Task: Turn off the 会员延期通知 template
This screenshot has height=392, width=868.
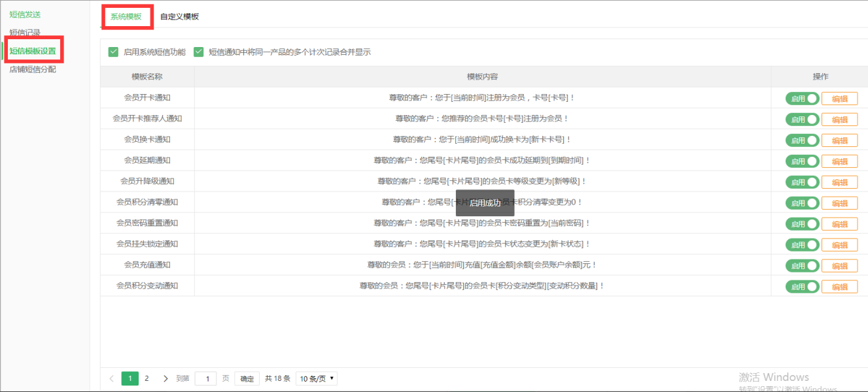Action: [x=802, y=161]
